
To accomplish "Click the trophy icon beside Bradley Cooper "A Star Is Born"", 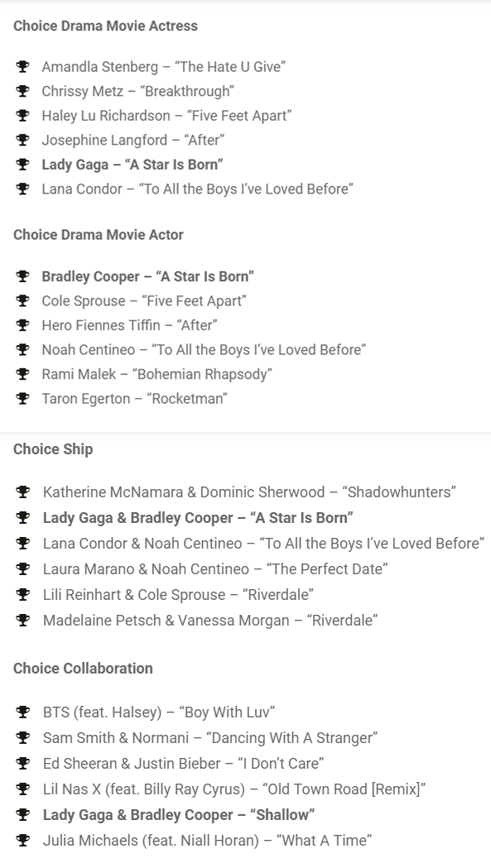I will pos(22,276).
